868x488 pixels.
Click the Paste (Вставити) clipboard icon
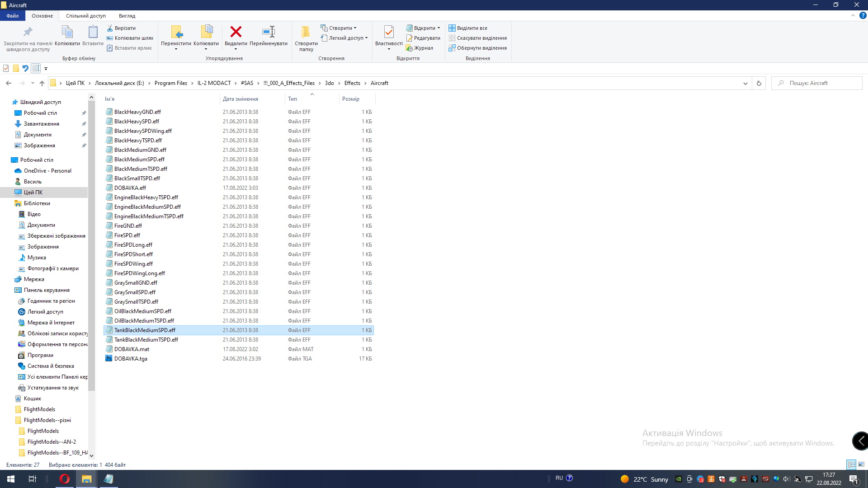coord(93,32)
